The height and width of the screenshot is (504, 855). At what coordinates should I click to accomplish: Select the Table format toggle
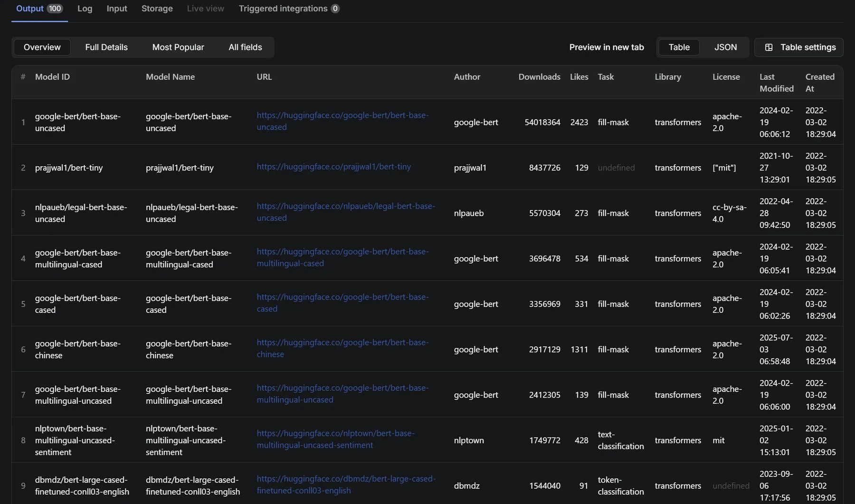coord(679,47)
